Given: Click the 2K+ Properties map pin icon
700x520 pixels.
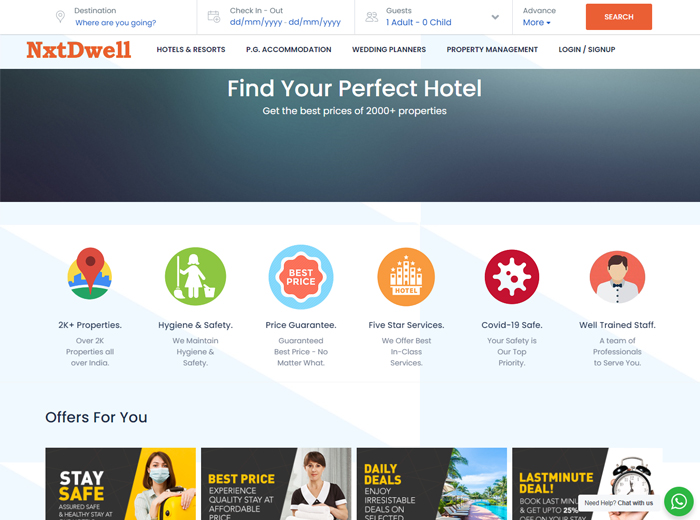Looking at the screenshot, I should (90, 274).
